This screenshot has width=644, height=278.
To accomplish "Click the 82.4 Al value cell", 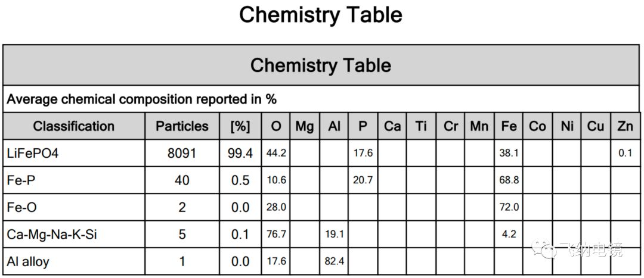I will pos(334,261).
